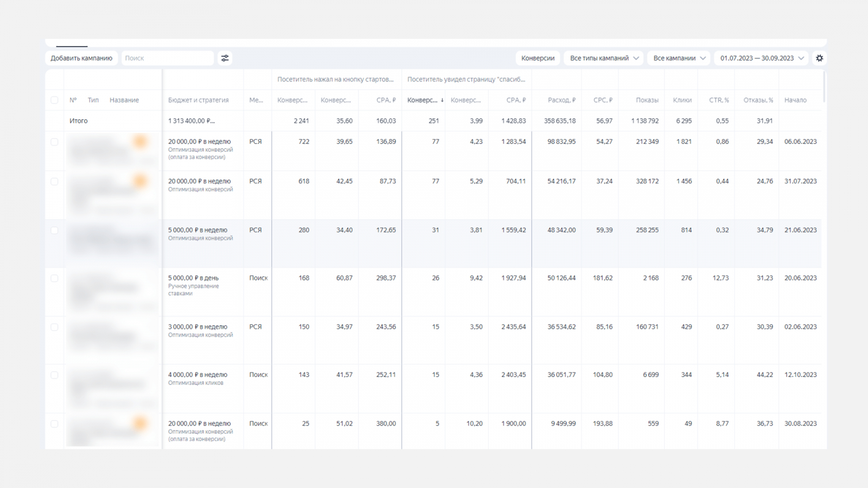Sort table by "Клики" column header
The image size is (868, 488).
coord(682,100)
